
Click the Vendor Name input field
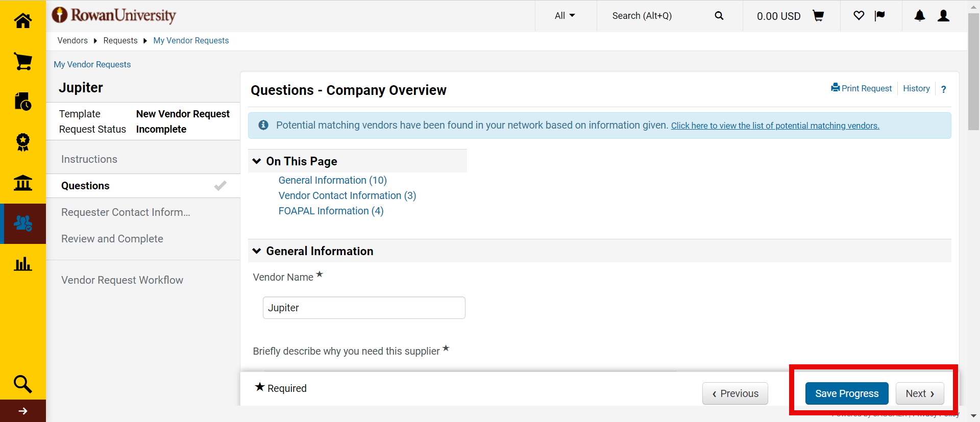[363, 308]
